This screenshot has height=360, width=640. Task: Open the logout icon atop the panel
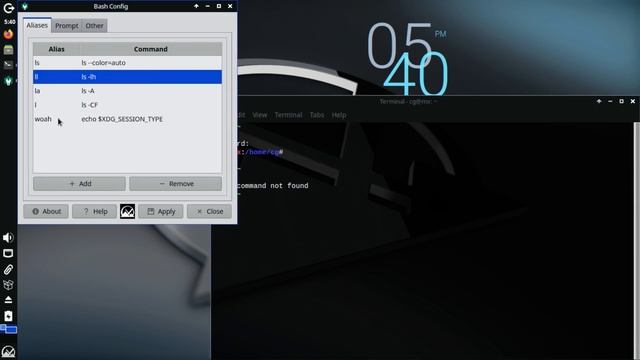click(8, 8)
